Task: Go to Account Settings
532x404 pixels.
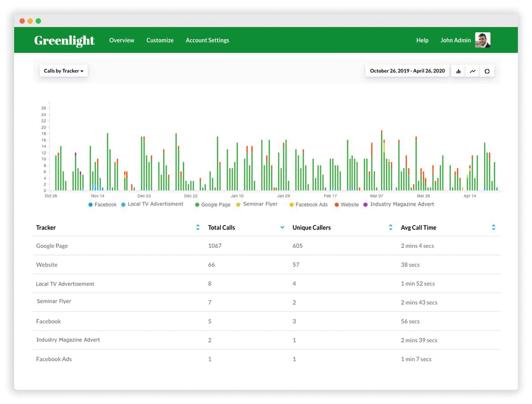Action: 207,40
